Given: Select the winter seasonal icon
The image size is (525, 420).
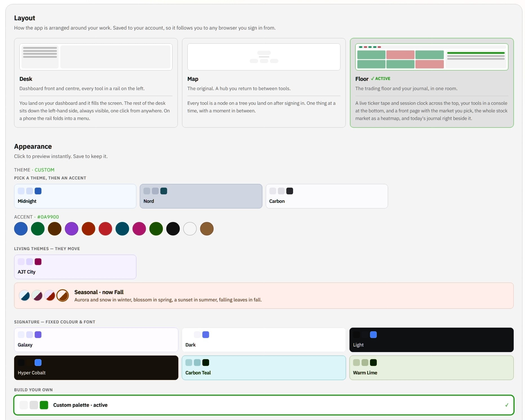Looking at the screenshot, I should pyautogui.click(x=25, y=295).
